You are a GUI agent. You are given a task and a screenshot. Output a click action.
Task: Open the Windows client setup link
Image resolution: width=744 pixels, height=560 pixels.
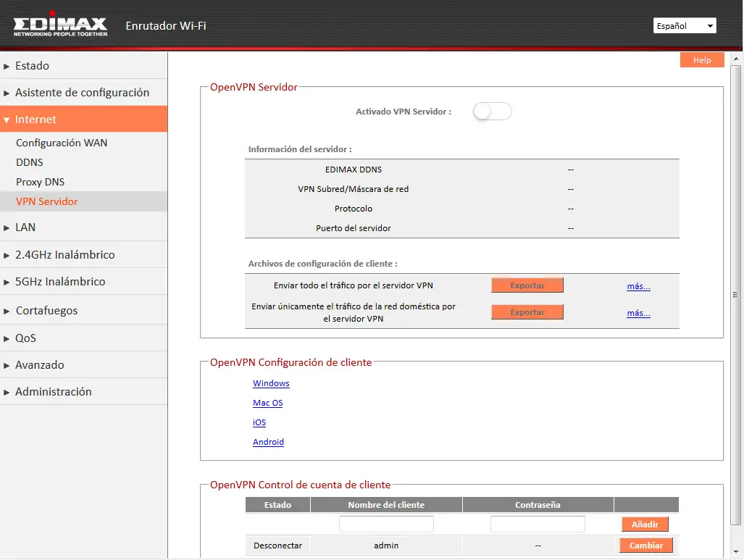(271, 384)
